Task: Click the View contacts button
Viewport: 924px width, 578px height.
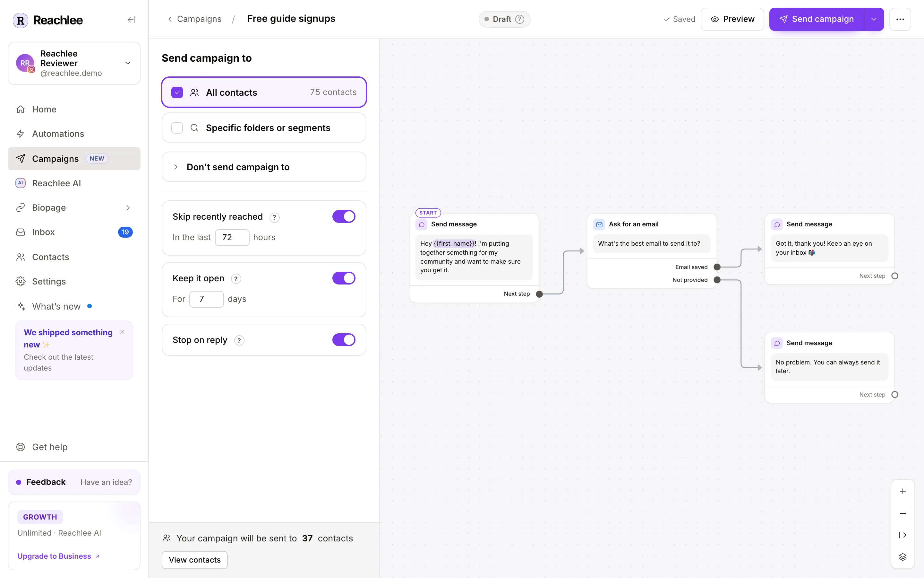Action: pos(195,560)
